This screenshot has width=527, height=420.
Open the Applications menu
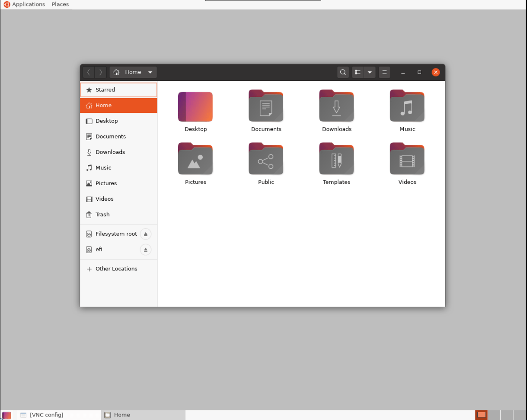tap(29, 4)
